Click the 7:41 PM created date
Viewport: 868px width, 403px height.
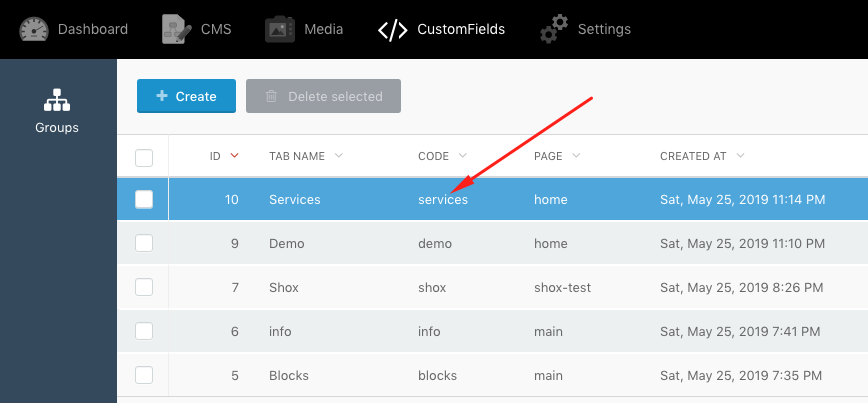(740, 332)
